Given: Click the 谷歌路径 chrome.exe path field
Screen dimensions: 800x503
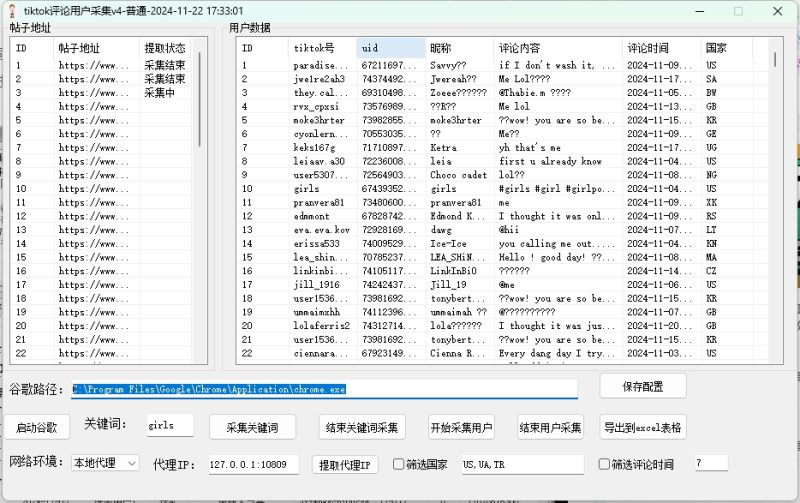Looking at the screenshot, I should click(324, 389).
